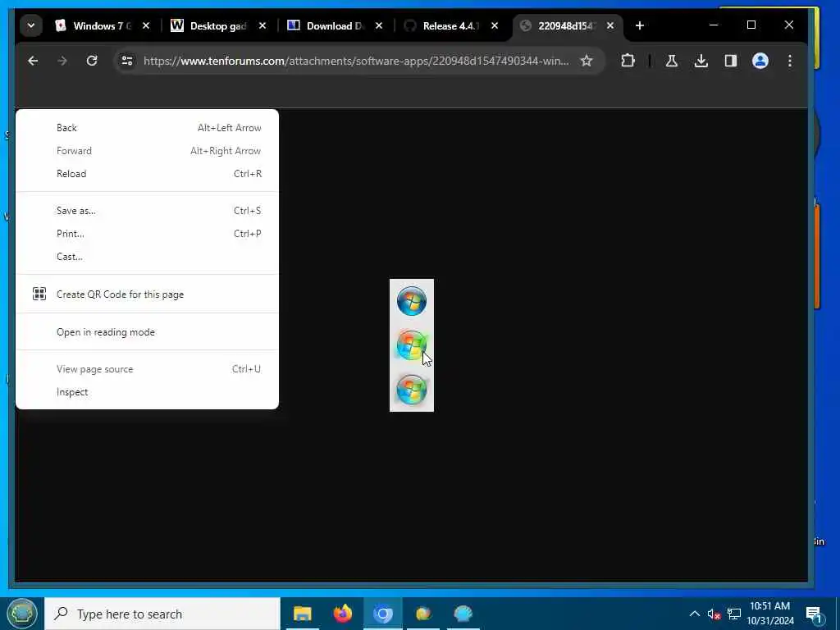Bookmark this page with the star icon

click(587, 61)
